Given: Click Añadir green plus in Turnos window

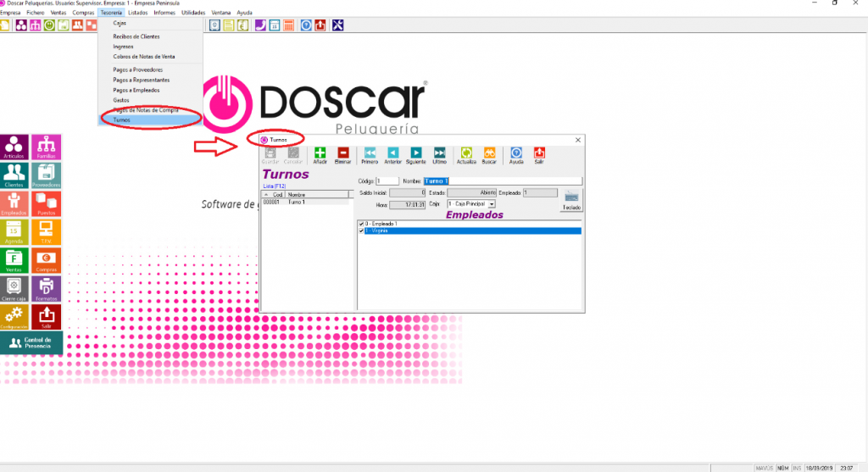Looking at the screenshot, I should [320, 155].
